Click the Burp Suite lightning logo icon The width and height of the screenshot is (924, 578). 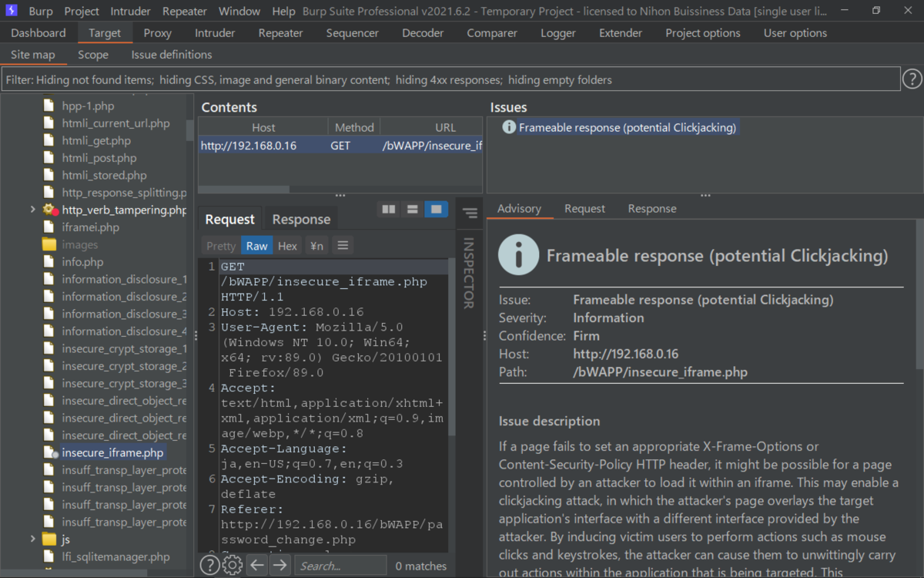click(12, 11)
